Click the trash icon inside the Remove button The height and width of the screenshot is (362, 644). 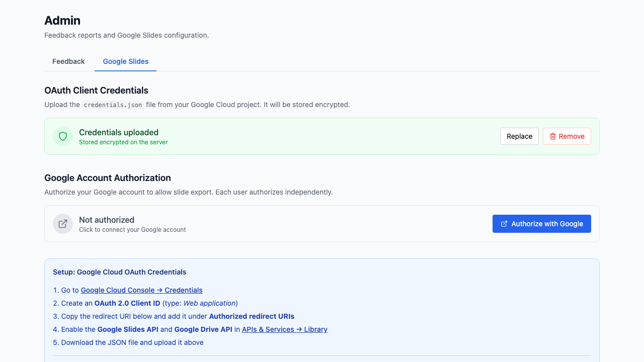tap(552, 136)
